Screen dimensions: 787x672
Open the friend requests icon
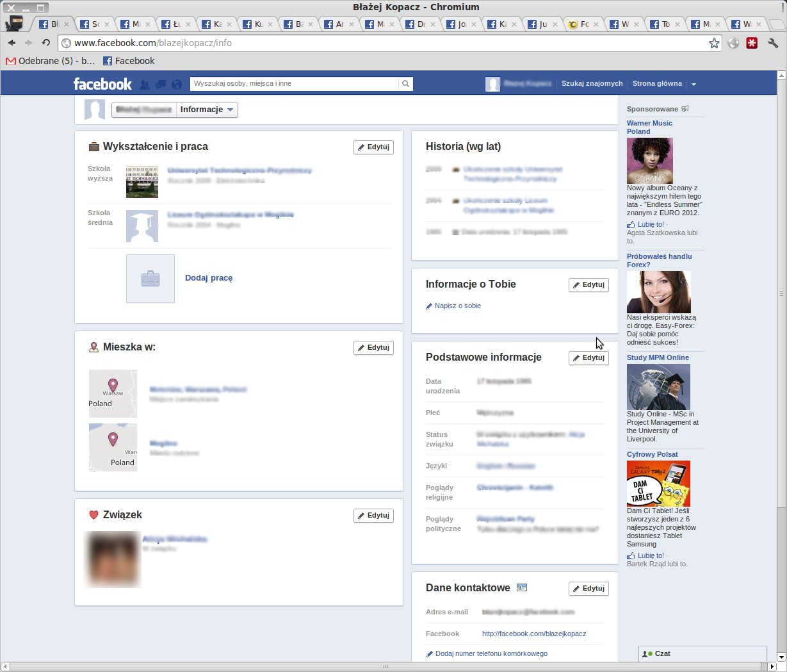click(145, 84)
